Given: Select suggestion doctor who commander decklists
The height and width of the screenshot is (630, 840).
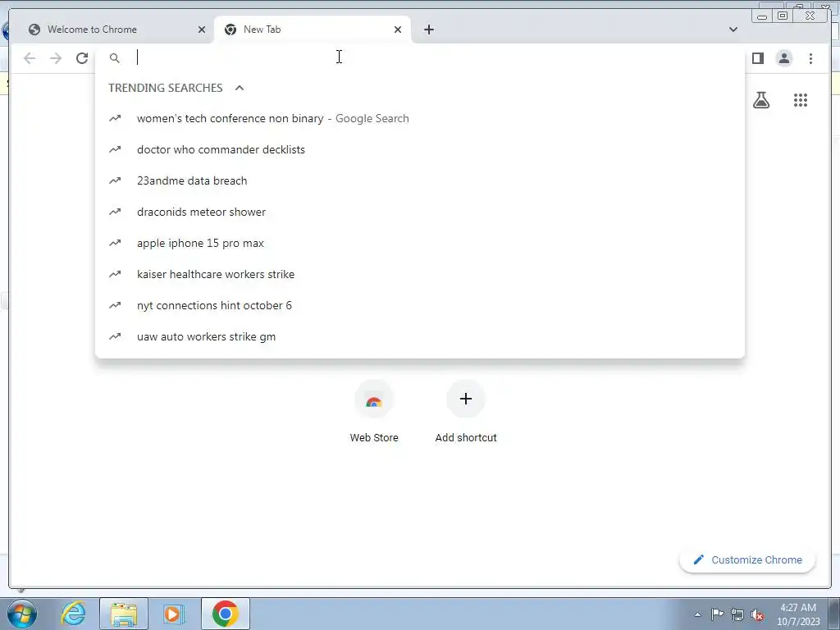Looking at the screenshot, I should [x=419, y=149].
